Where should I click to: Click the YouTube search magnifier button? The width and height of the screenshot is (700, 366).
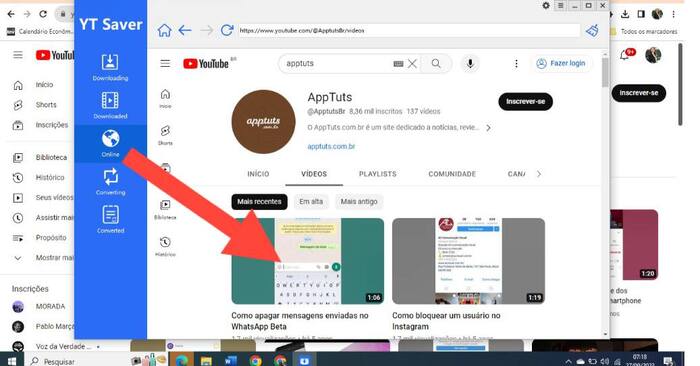[x=436, y=64]
